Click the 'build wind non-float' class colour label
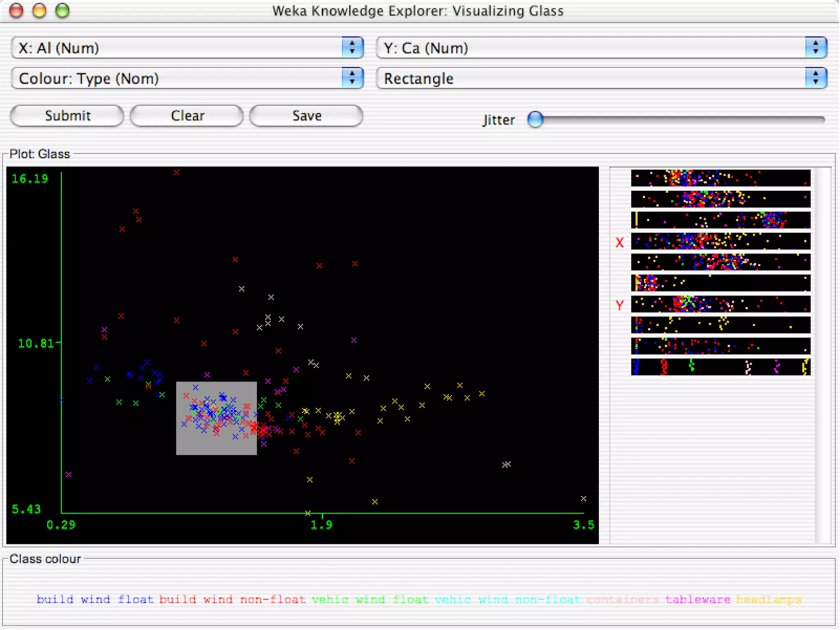Image resolution: width=840 pixels, height=630 pixels. coord(232,599)
